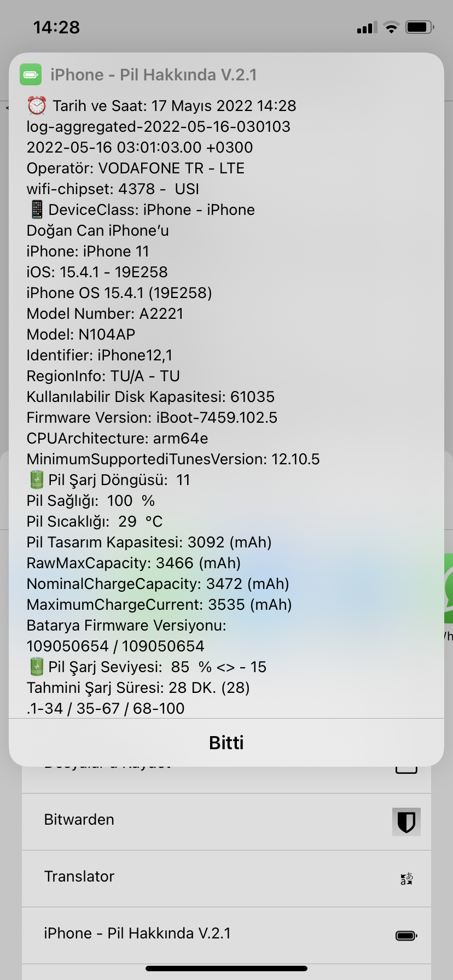Tap CPUArchitecture: arm64e line
Image resolution: width=453 pixels, height=980 pixels.
coord(118,438)
